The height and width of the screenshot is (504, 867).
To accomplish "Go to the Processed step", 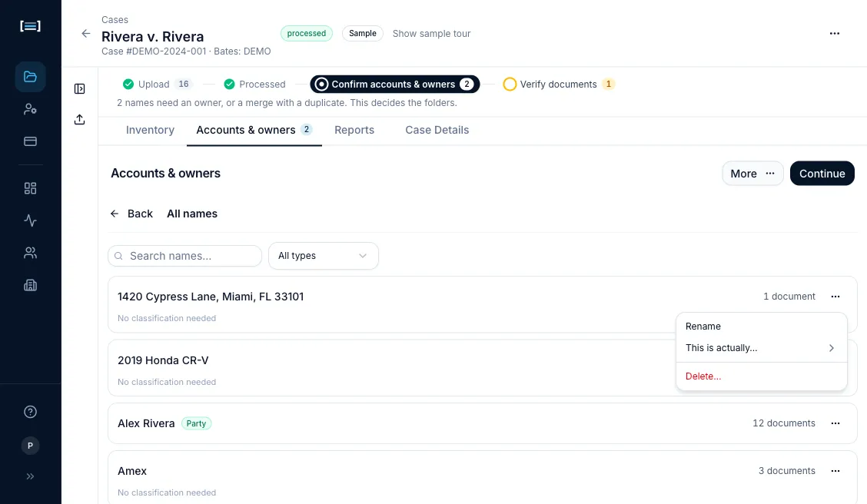I will click(255, 84).
